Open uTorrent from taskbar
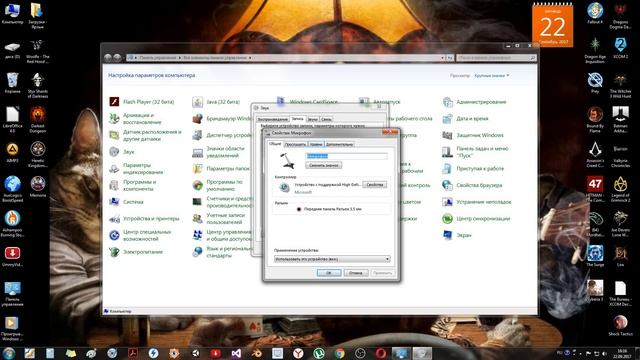This screenshot has width=640, height=360. [319, 353]
